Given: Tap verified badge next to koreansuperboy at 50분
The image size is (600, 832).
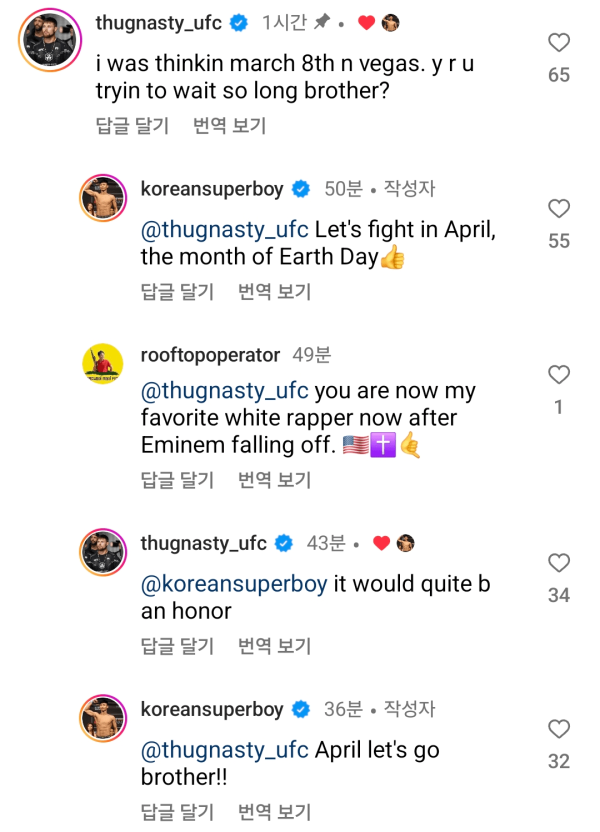Looking at the screenshot, I should pyautogui.click(x=301, y=189).
